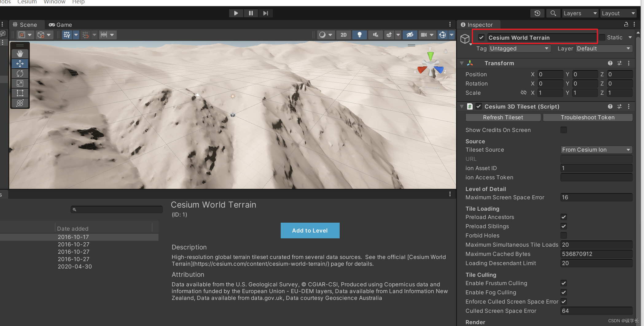Open Cesium 3D Tileset options menu
The image size is (644, 326).
pyautogui.click(x=629, y=106)
